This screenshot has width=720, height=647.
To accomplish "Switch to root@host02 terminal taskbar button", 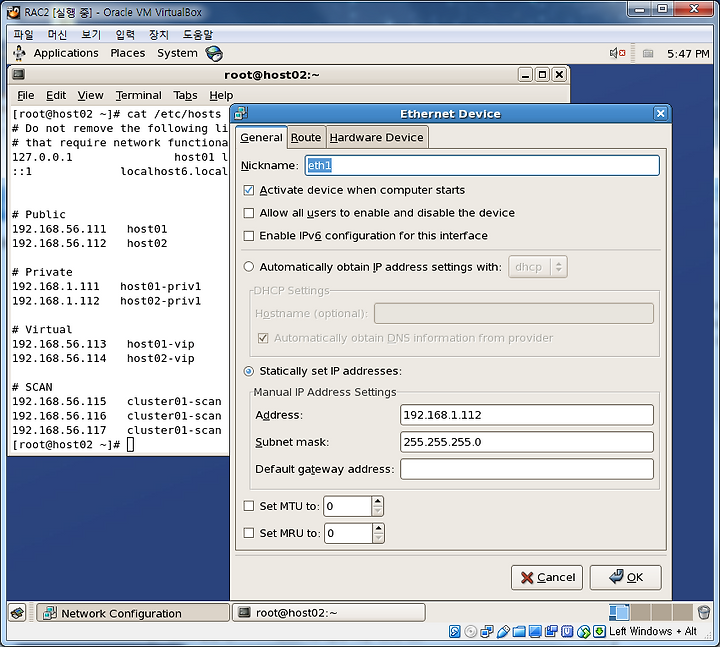I will coord(328,613).
